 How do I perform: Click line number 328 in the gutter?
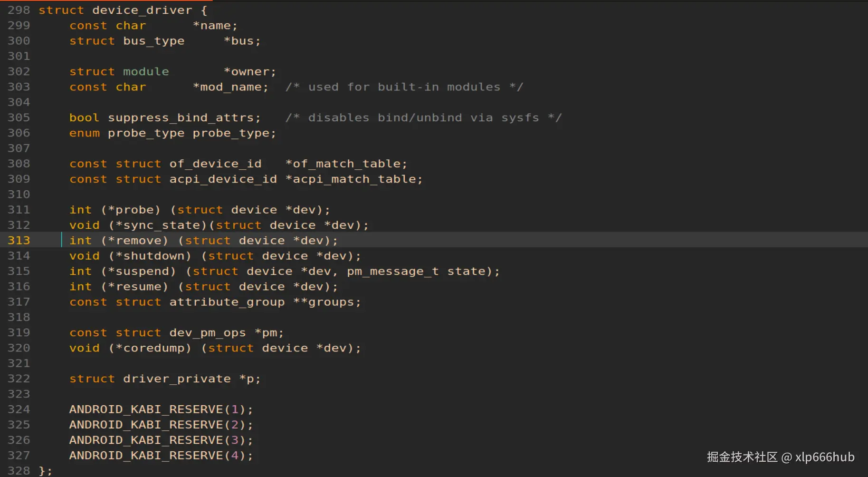click(19, 470)
